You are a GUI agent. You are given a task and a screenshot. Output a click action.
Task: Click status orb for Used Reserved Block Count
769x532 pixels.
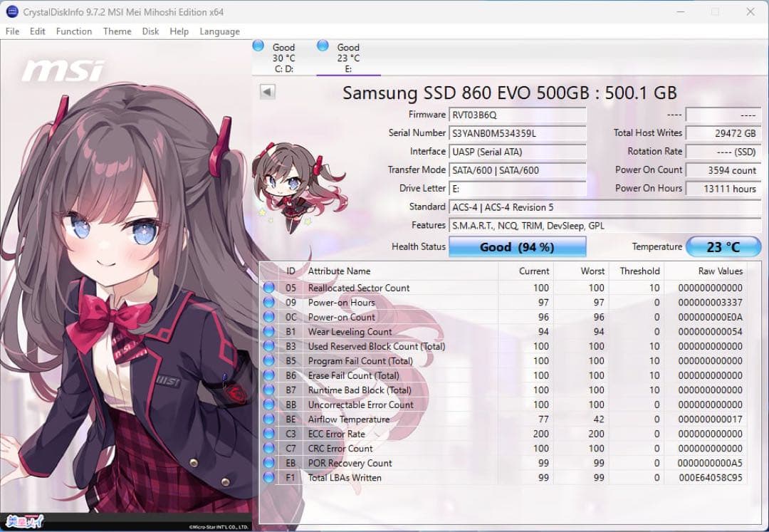tap(268, 345)
